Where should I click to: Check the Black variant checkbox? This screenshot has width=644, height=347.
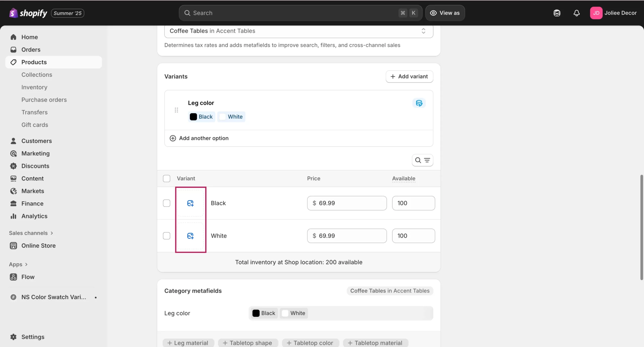(x=167, y=203)
